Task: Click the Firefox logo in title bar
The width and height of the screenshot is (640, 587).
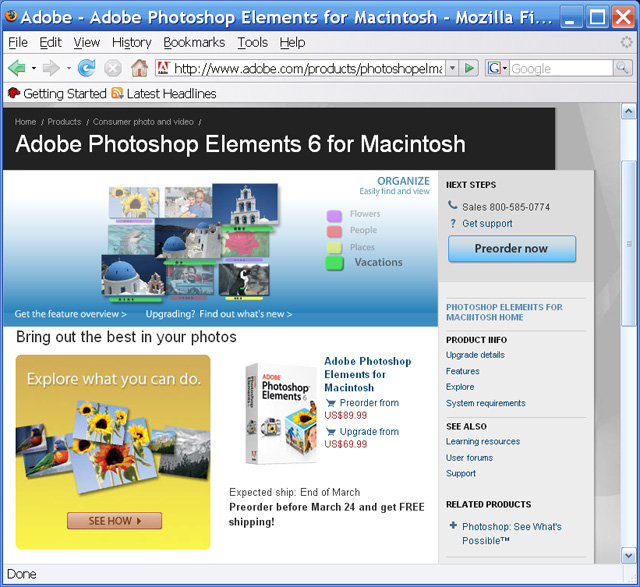Action: pyautogui.click(x=11, y=16)
